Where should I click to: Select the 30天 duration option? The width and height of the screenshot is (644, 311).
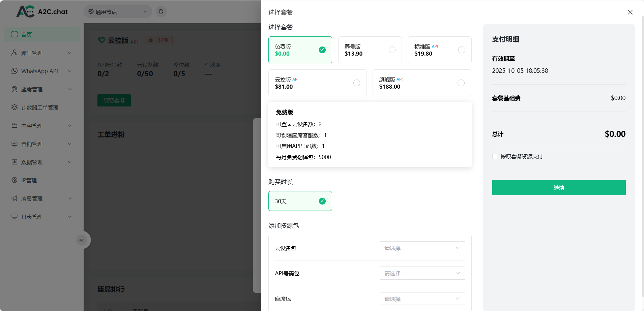(x=300, y=201)
